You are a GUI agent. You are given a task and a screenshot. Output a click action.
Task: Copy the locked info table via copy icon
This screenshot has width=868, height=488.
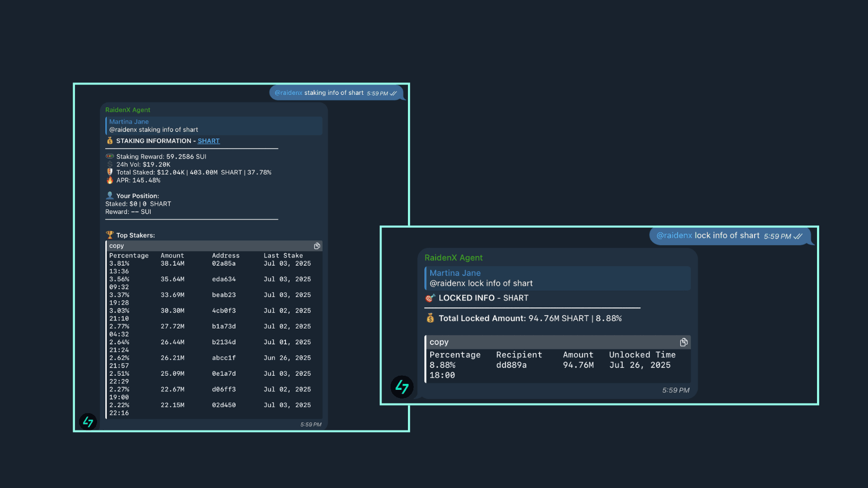684,342
